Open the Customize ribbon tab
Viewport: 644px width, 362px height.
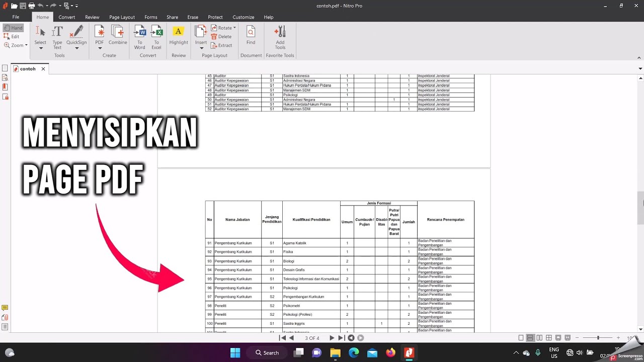[x=244, y=17]
